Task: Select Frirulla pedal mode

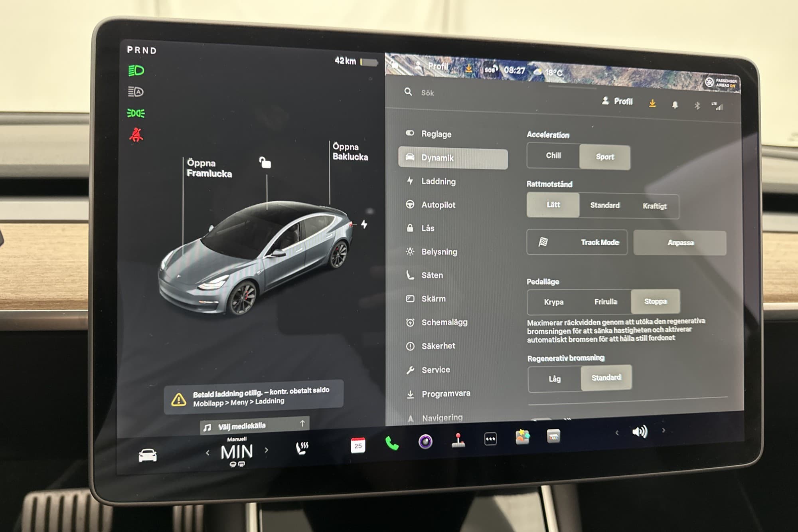Action: pos(605,302)
